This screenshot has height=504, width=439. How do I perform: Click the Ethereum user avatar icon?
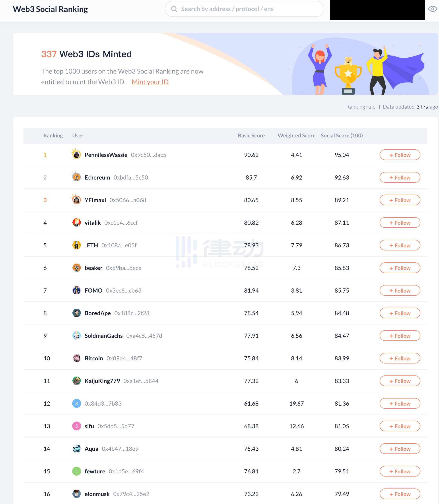point(76,178)
